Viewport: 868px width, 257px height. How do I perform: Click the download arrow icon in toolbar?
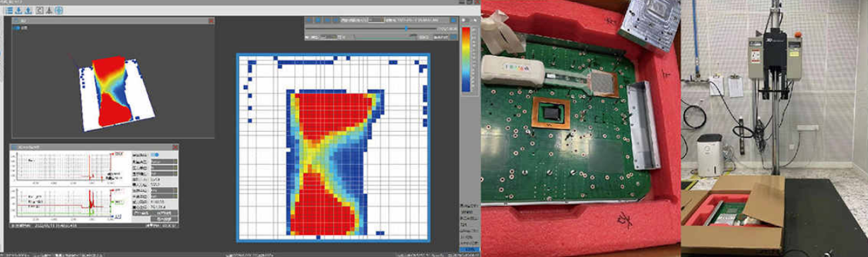pyautogui.click(x=18, y=11)
